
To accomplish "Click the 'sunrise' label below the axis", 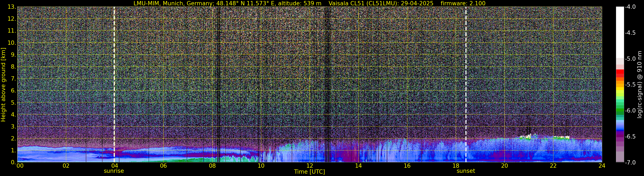I will point(114,171).
